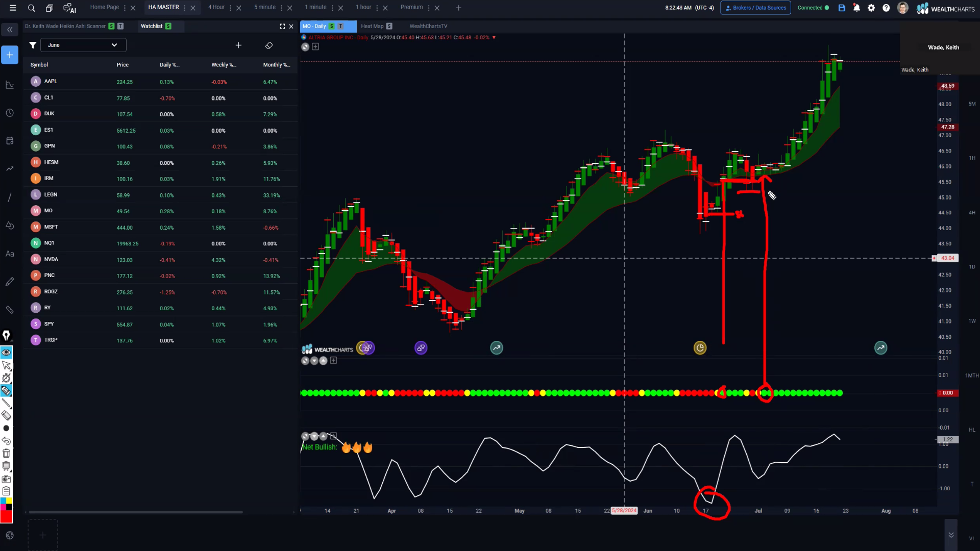980x551 pixels.
Task: Open the user profile avatar
Action: pyautogui.click(x=902, y=8)
